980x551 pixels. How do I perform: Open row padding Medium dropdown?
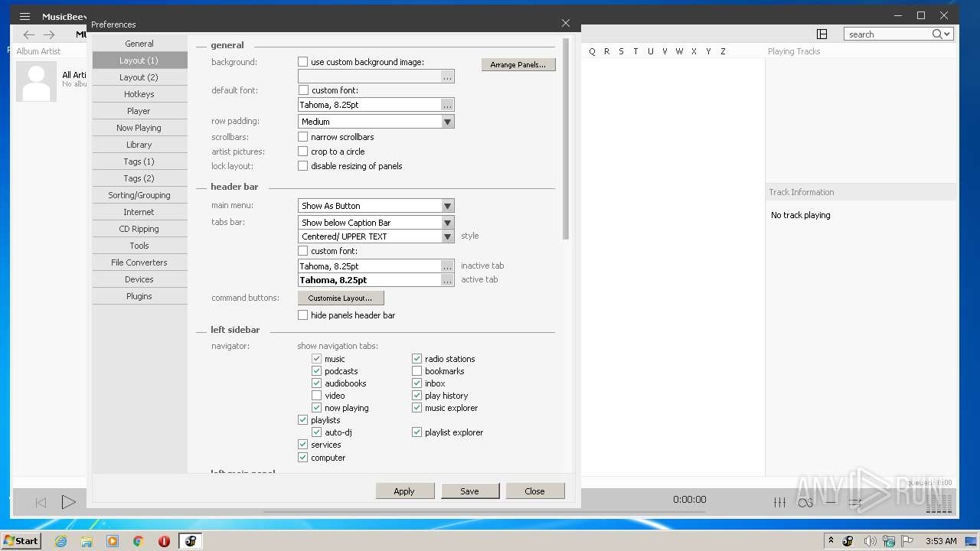pos(376,122)
